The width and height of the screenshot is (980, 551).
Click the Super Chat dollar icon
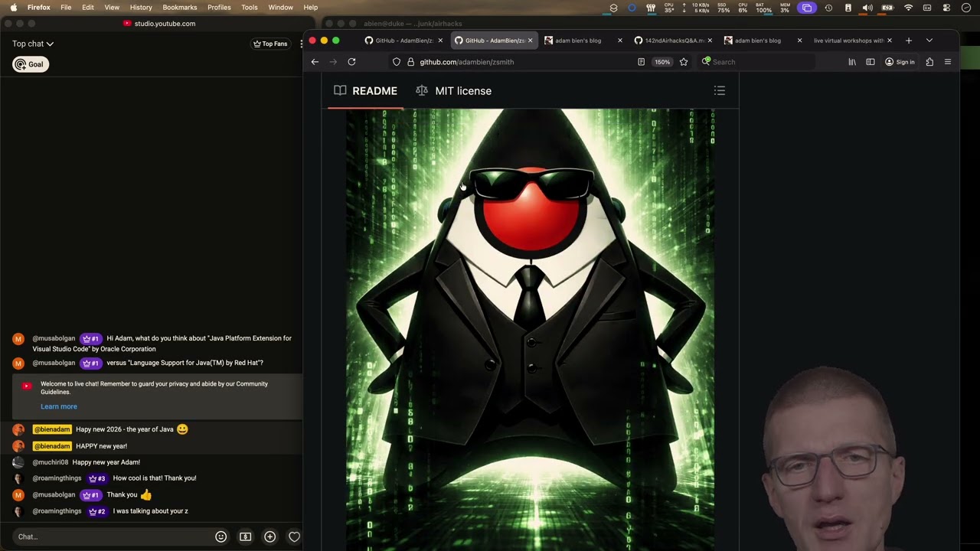[245, 536]
